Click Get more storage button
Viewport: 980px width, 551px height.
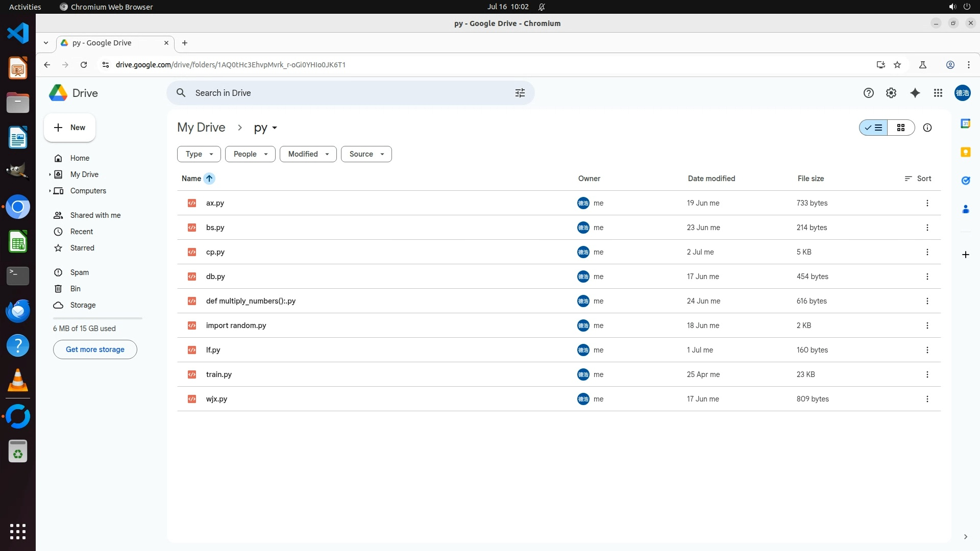95,349
